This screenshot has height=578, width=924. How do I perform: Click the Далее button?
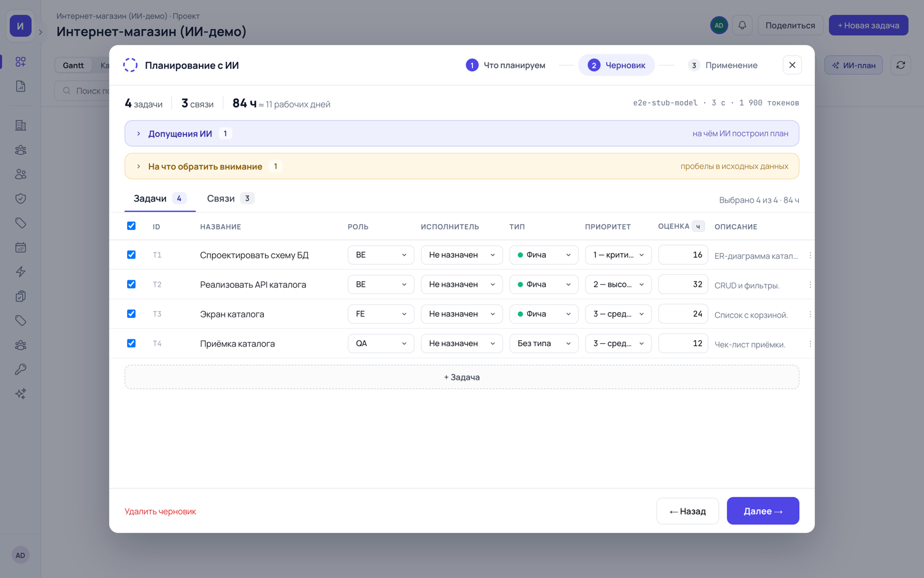coord(763,511)
